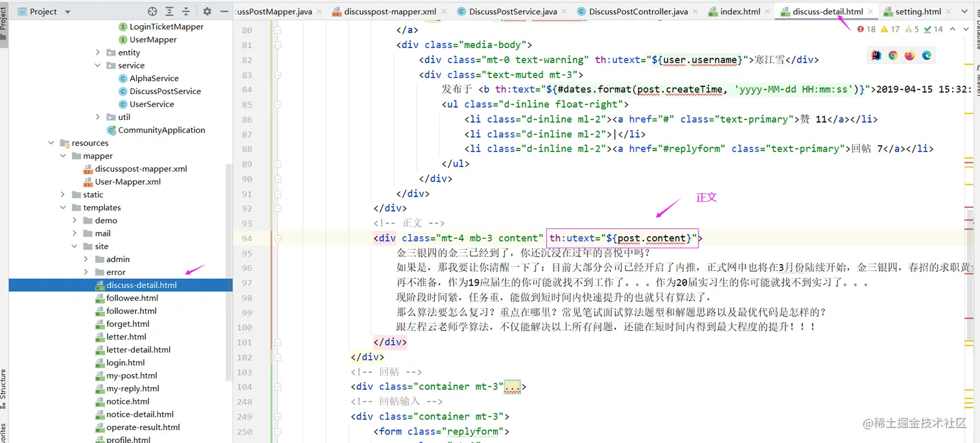Screen dimensions: 980x443
Task: Expand the error folder
Action: coord(86,272)
